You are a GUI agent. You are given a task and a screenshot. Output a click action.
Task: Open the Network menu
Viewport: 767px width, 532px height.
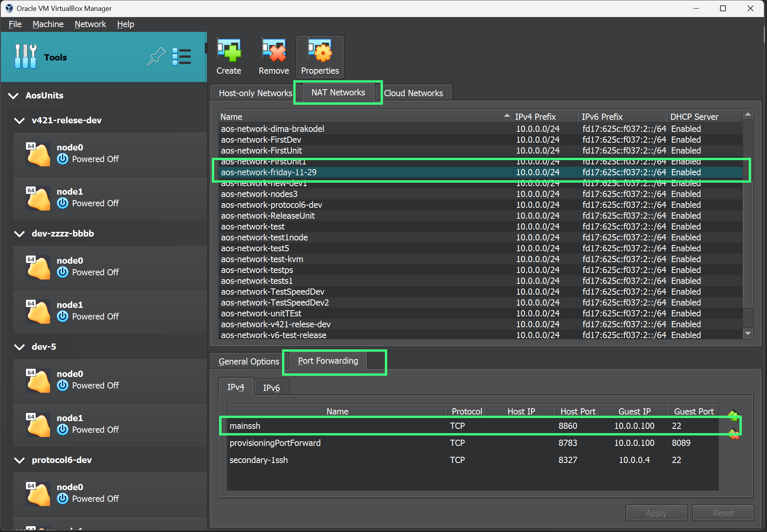(x=90, y=24)
